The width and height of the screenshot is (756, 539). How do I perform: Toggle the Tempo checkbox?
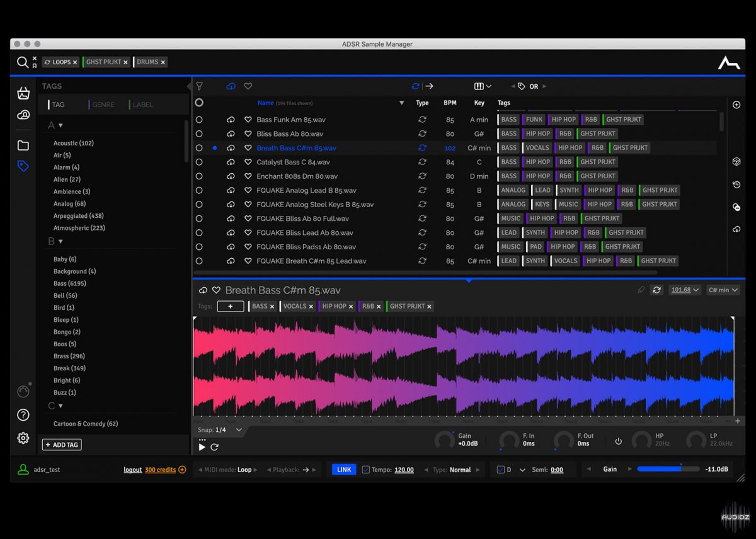coord(366,470)
